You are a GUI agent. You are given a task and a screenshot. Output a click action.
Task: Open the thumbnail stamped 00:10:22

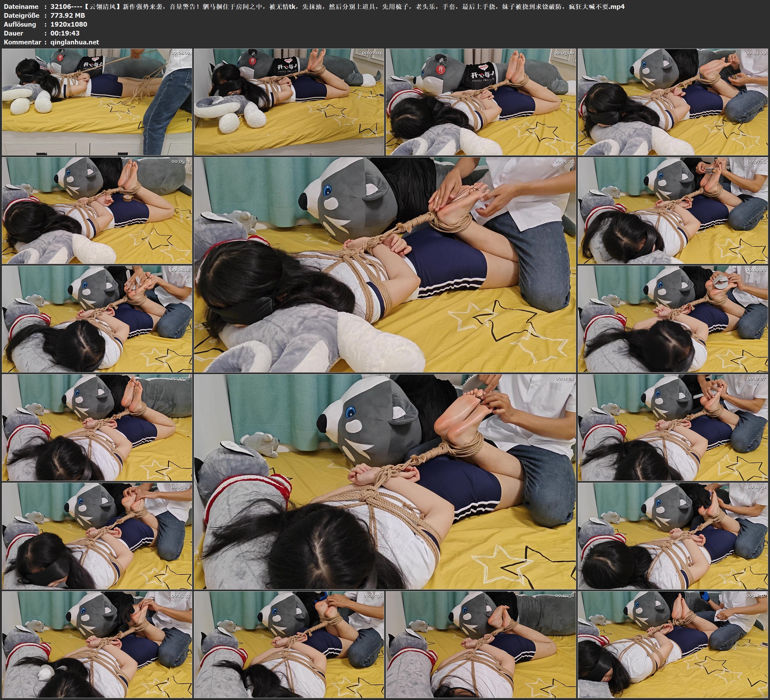tap(97, 427)
